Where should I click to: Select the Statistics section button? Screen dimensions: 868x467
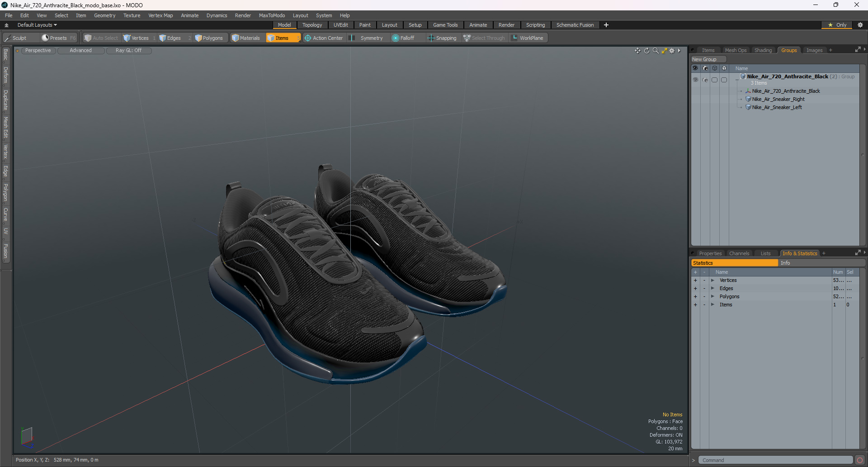point(735,263)
